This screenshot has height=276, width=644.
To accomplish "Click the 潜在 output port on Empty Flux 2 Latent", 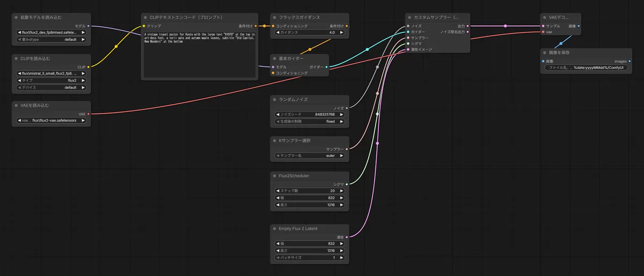I will tap(347, 237).
